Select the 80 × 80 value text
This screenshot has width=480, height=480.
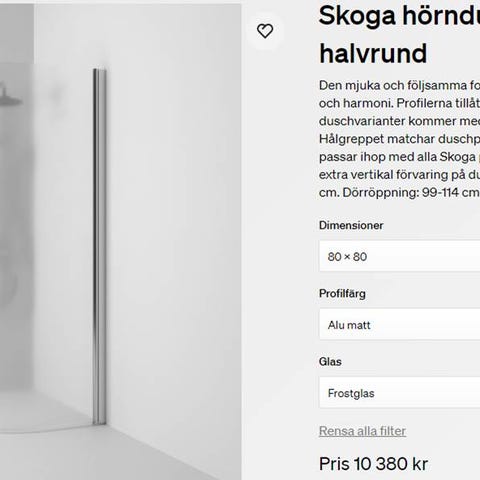pos(347,257)
